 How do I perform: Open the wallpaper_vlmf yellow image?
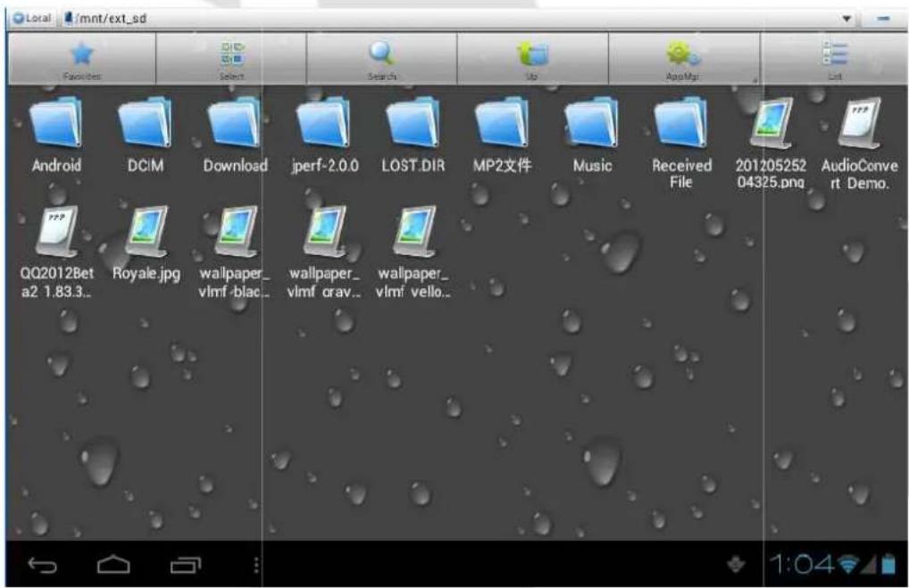[413, 252]
